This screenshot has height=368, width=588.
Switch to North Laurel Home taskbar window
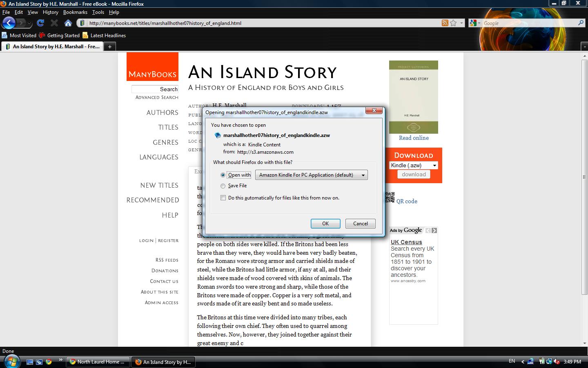click(x=98, y=362)
